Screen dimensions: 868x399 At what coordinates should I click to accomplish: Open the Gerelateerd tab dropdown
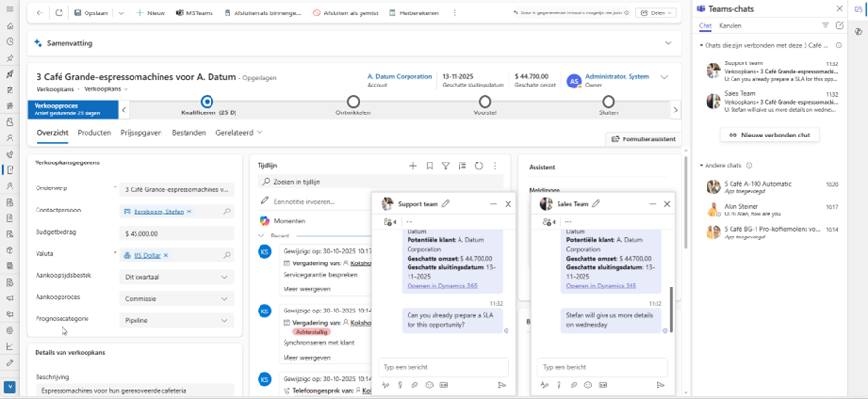click(239, 133)
